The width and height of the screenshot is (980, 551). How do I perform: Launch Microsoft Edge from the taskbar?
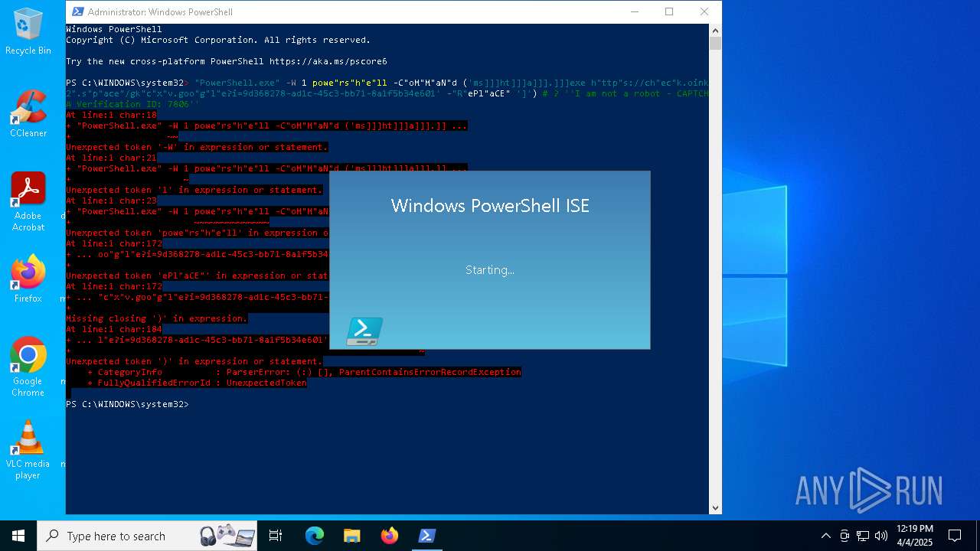click(x=315, y=536)
